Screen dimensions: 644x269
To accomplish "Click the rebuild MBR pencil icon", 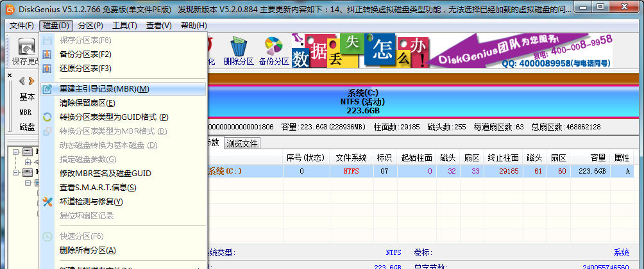I will (47, 89).
